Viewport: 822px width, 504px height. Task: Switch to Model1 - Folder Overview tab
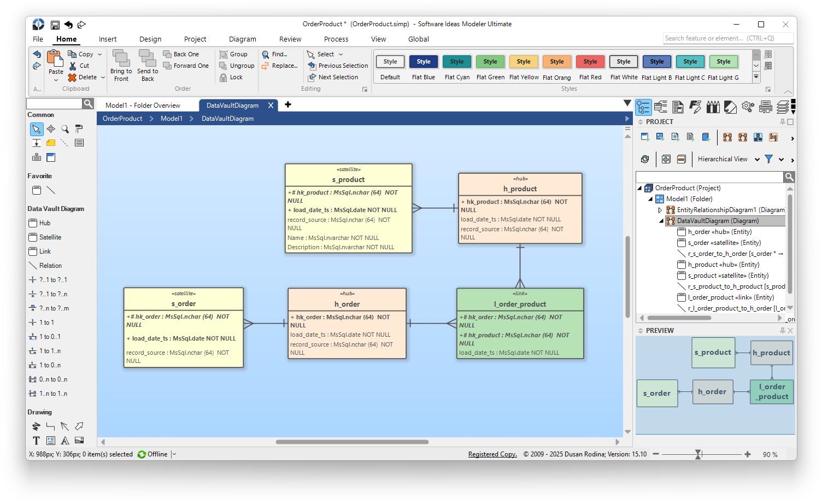click(x=143, y=106)
